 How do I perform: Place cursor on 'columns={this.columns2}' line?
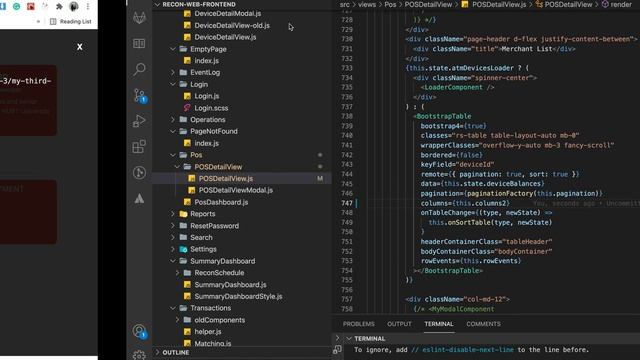(465, 203)
